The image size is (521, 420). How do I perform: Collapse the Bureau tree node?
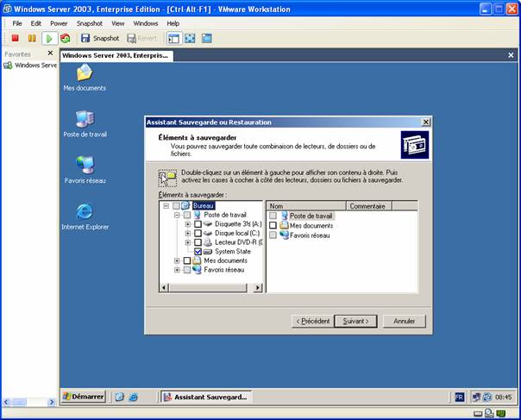tap(166, 206)
